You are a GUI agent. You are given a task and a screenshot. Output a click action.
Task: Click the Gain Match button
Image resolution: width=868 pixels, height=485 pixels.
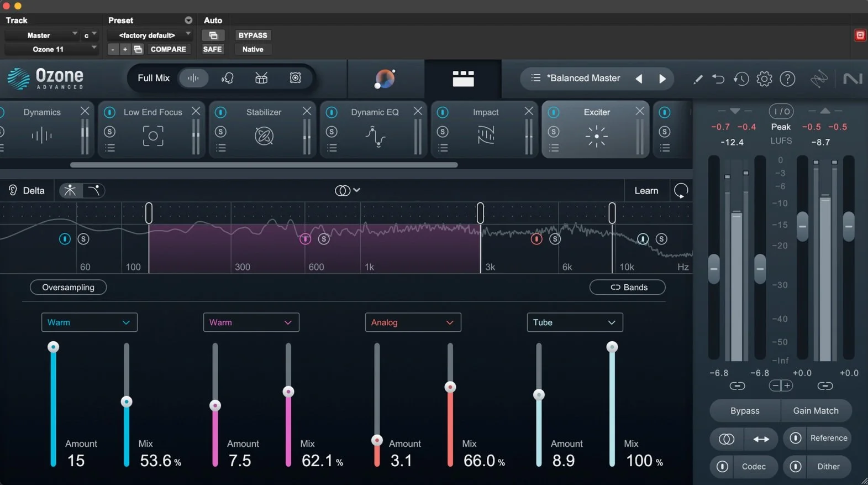(x=816, y=411)
